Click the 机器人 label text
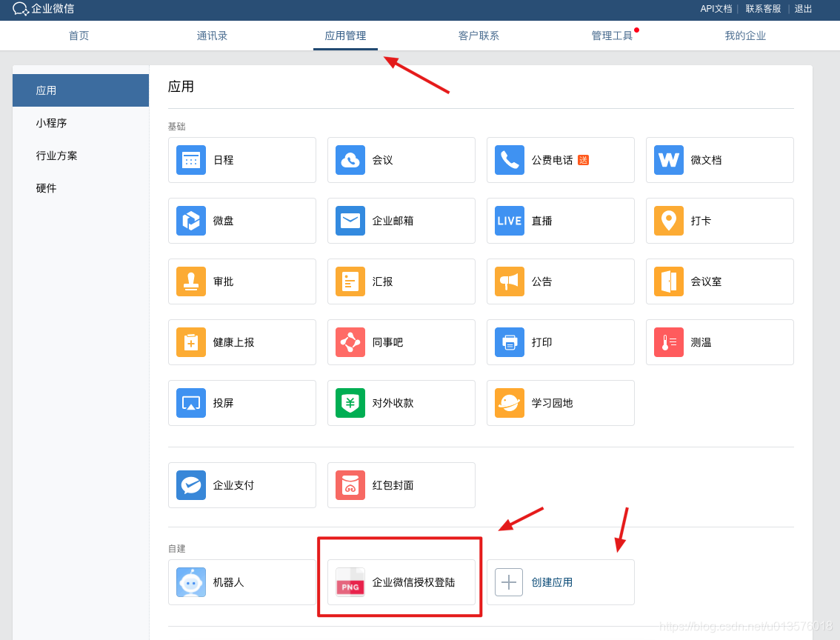Viewport: 840px width, 640px height. coord(228,582)
